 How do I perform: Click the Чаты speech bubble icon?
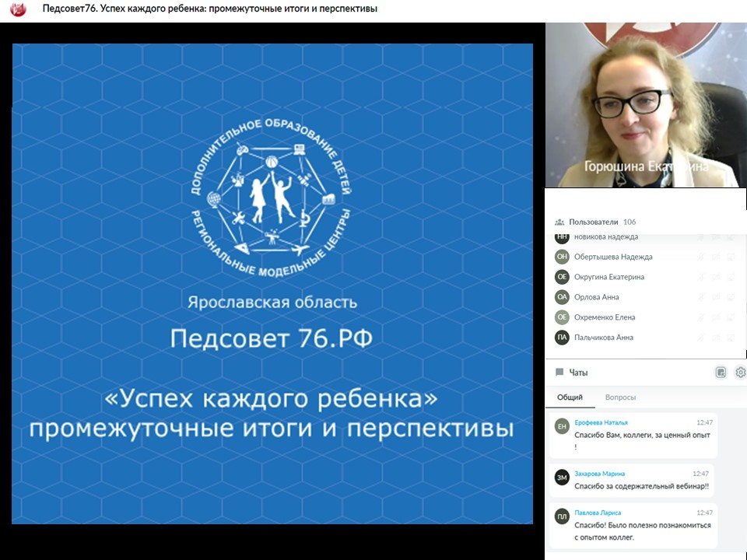[x=559, y=373]
